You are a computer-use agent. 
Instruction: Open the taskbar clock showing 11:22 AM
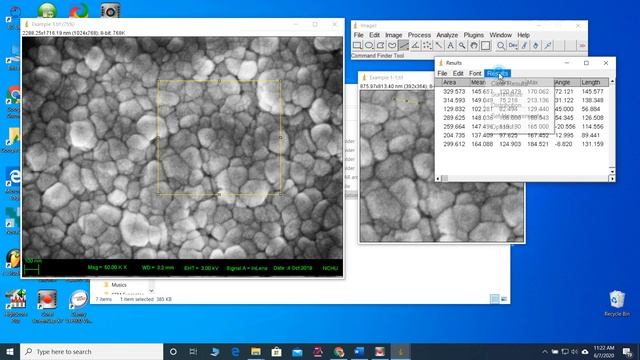tap(604, 351)
